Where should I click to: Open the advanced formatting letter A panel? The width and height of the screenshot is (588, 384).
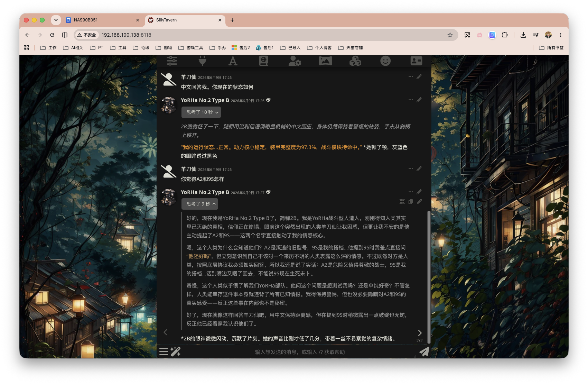pyautogui.click(x=233, y=61)
